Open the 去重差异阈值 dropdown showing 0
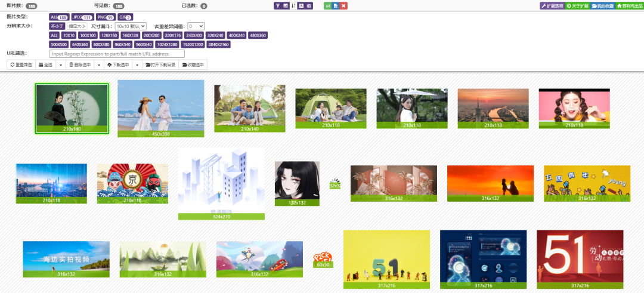Screen dimensions: 644x293 196,26
